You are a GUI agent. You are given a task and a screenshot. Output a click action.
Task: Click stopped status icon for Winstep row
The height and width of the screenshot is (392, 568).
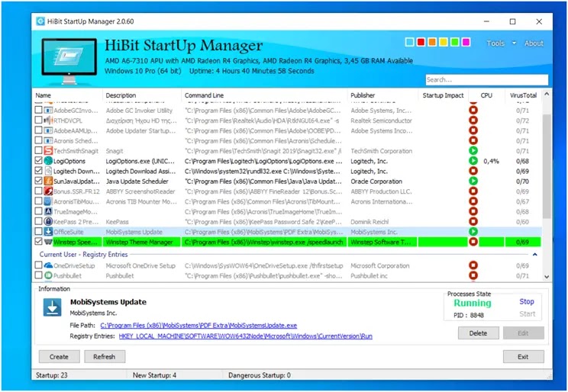(473, 242)
